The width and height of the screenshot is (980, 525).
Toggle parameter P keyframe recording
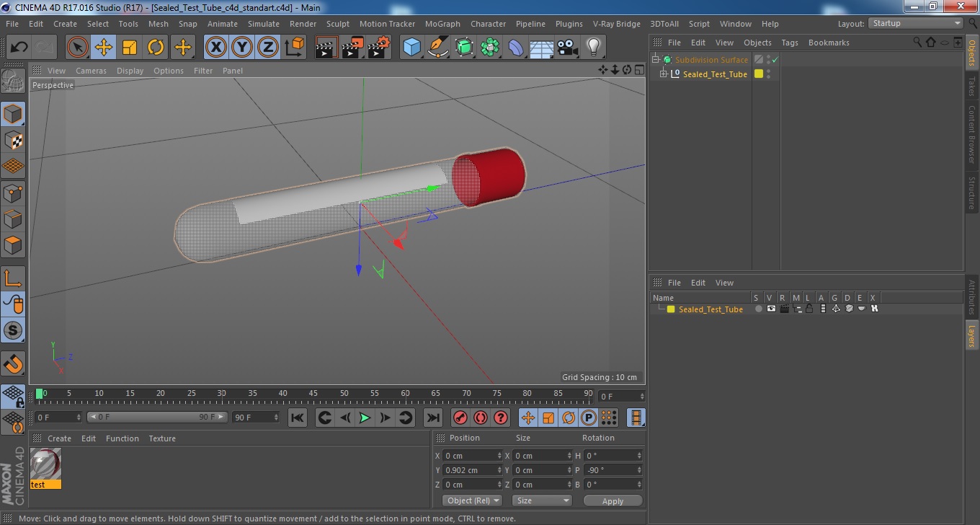pyautogui.click(x=589, y=418)
